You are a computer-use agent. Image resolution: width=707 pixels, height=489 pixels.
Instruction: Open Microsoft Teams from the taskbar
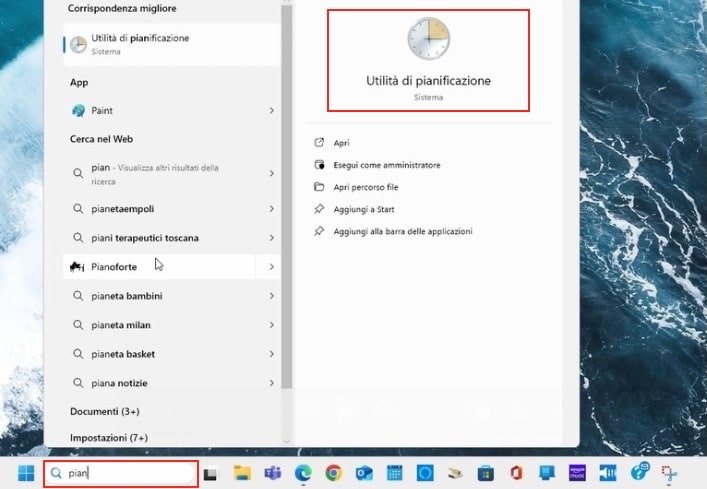273,473
